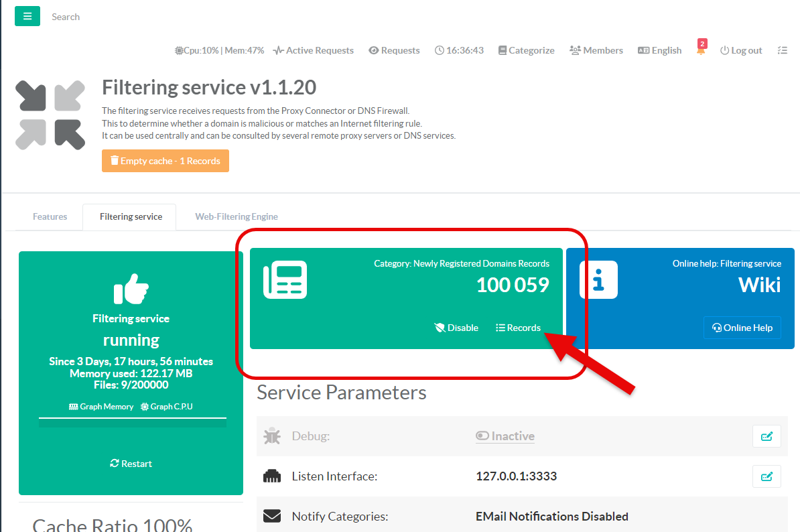Click the Online Help button
The image size is (800, 532).
(x=742, y=328)
